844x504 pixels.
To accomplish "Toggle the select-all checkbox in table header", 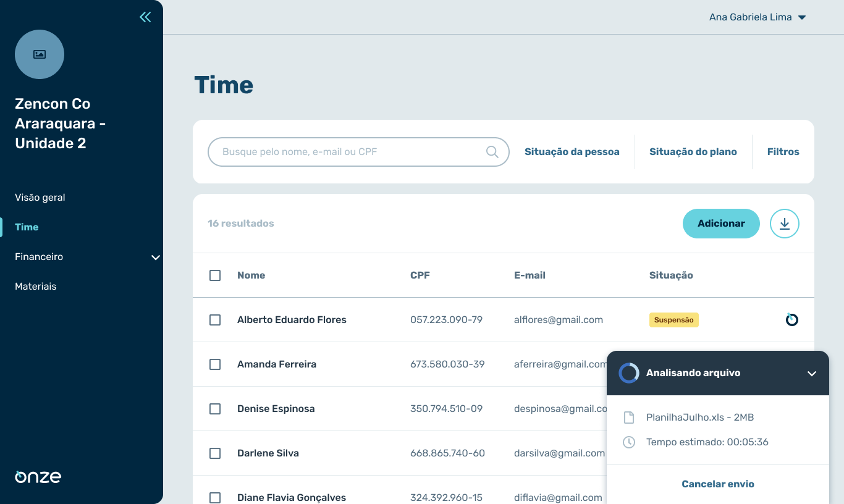I will click(215, 275).
